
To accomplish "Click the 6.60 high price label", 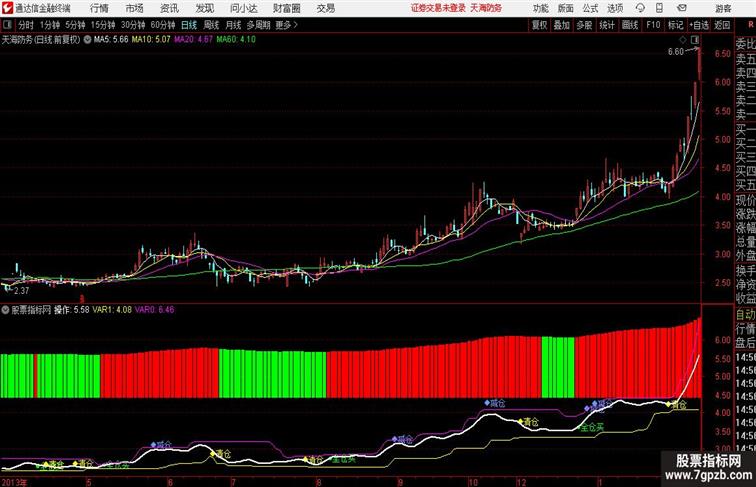I will click(x=675, y=52).
